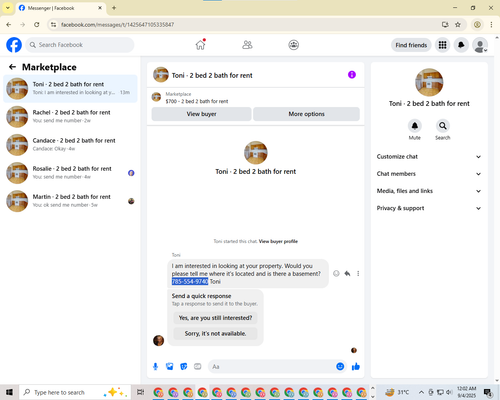Open Chrome's three-dot menu
The width and height of the screenshot is (500, 400).
[491, 25]
